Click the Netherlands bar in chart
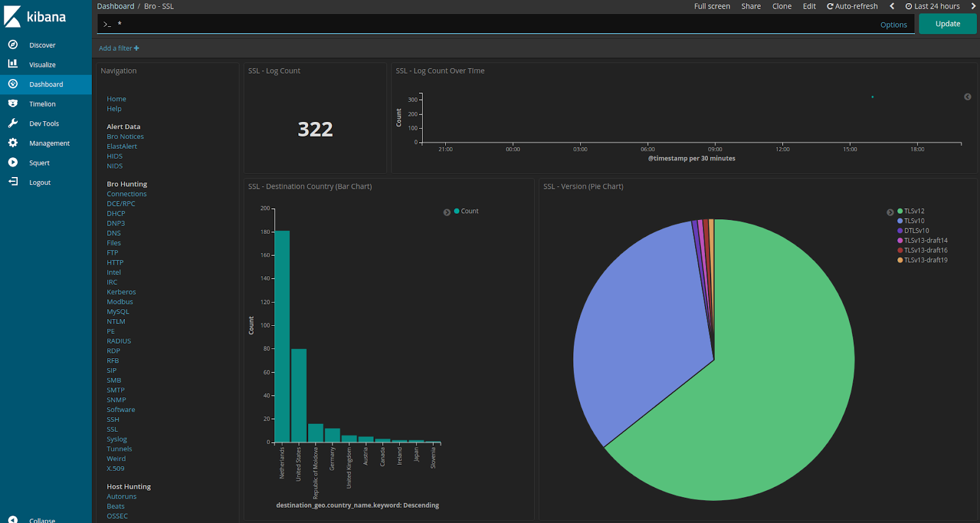980x523 pixels. coord(282,337)
